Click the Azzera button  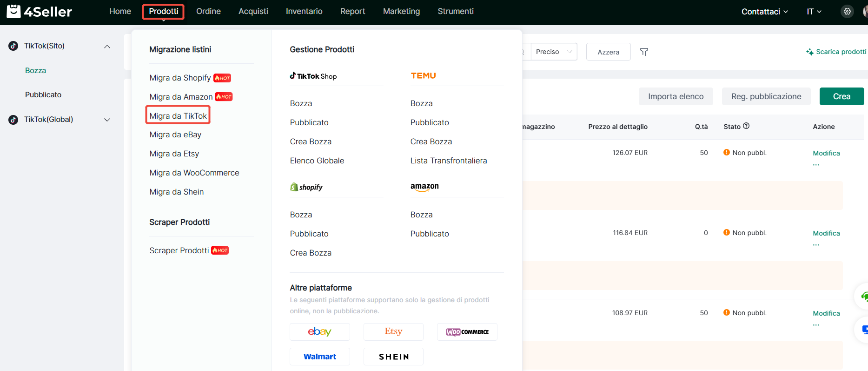click(x=608, y=52)
